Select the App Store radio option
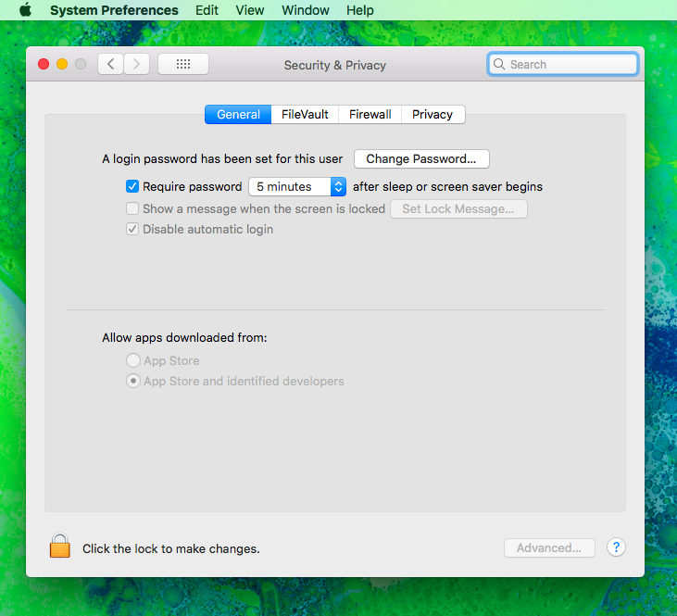This screenshot has height=616, width=677. tap(133, 360)
